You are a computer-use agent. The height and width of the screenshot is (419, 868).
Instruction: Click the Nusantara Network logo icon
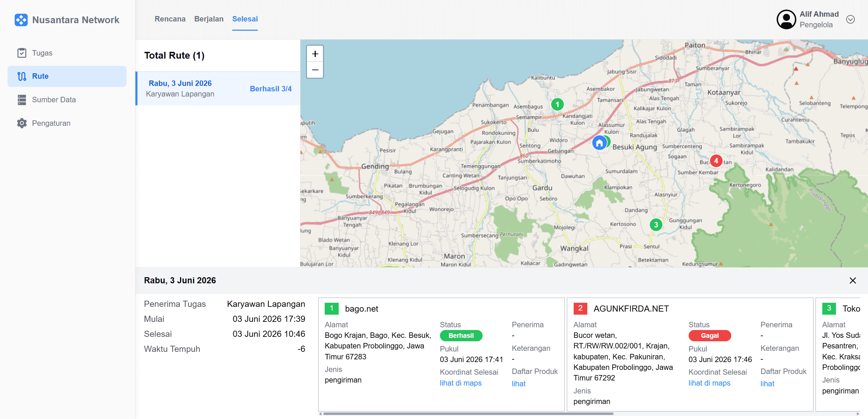(x=21, y=20)
